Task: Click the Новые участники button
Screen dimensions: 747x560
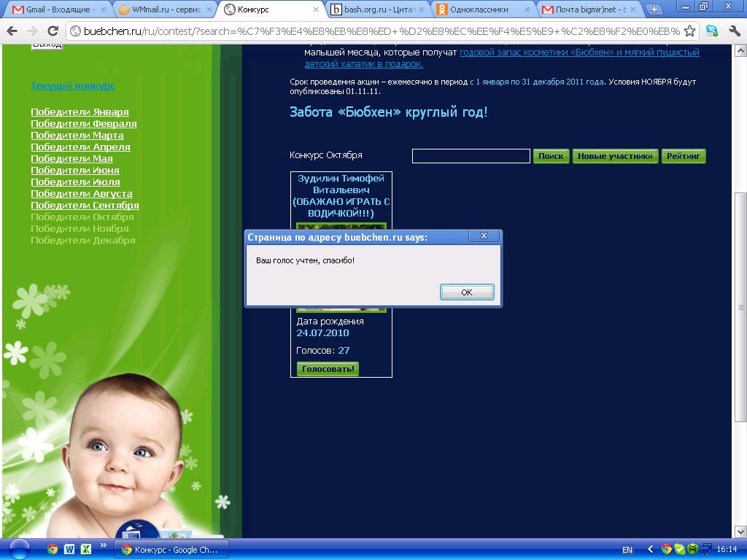Action: click(x=615, y=156)
